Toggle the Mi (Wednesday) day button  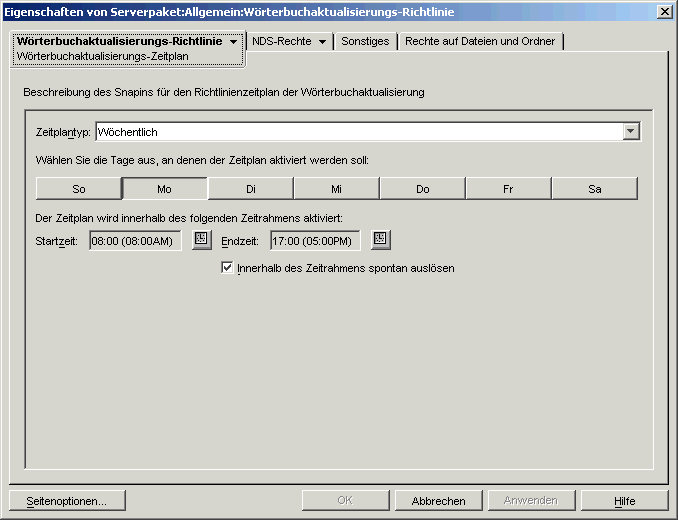coord(336,189)
